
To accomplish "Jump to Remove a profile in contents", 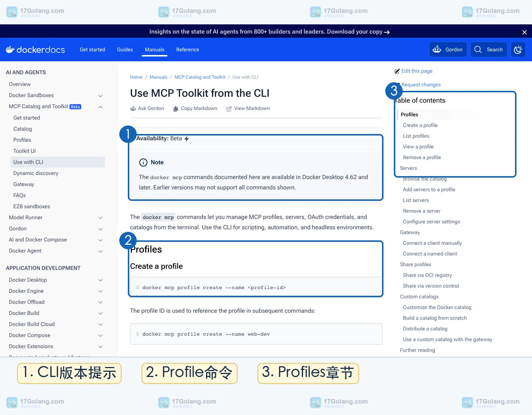I will coord(422,157).
